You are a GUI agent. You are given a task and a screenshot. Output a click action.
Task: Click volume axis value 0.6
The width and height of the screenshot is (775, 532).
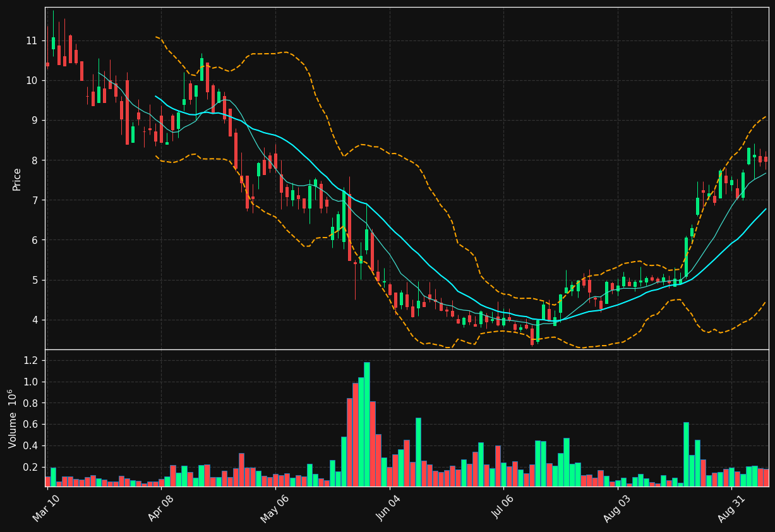pos(31,425)
